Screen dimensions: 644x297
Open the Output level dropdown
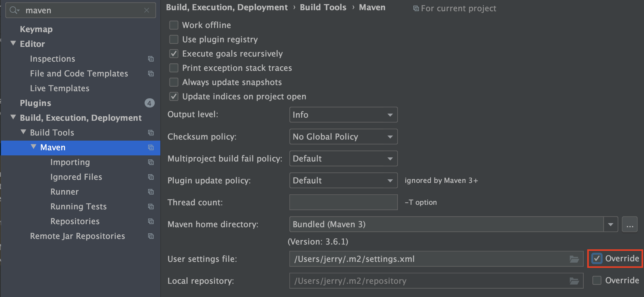tap(343, 115)
